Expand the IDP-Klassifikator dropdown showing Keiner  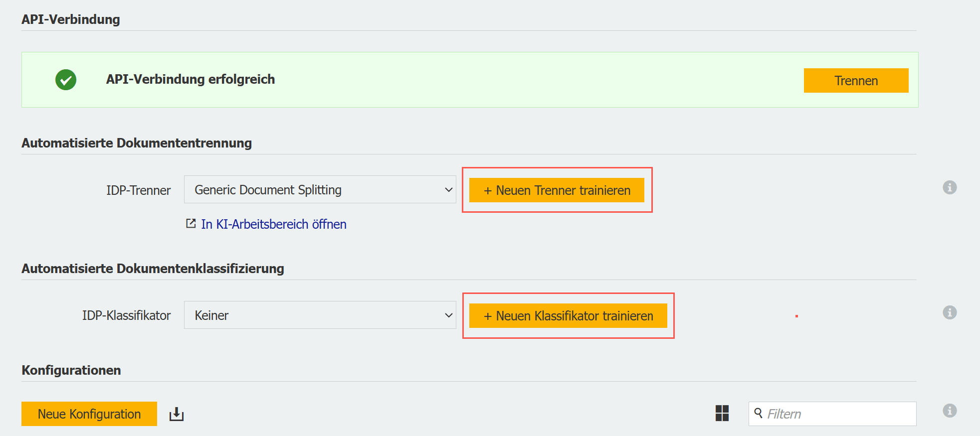click(320, 315)
